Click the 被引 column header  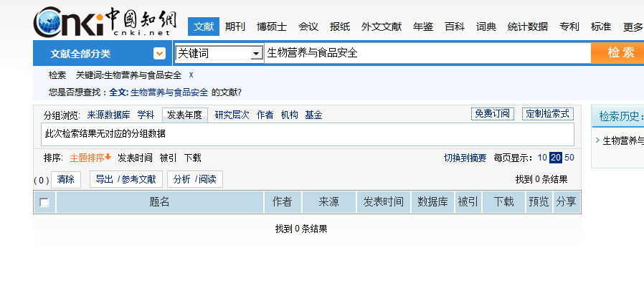[468, 202]
